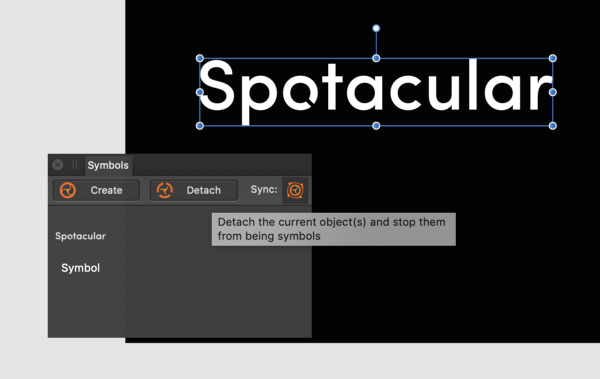Switch to the Symbols tab
Viewport: 600px width, 379px height.
108,165
